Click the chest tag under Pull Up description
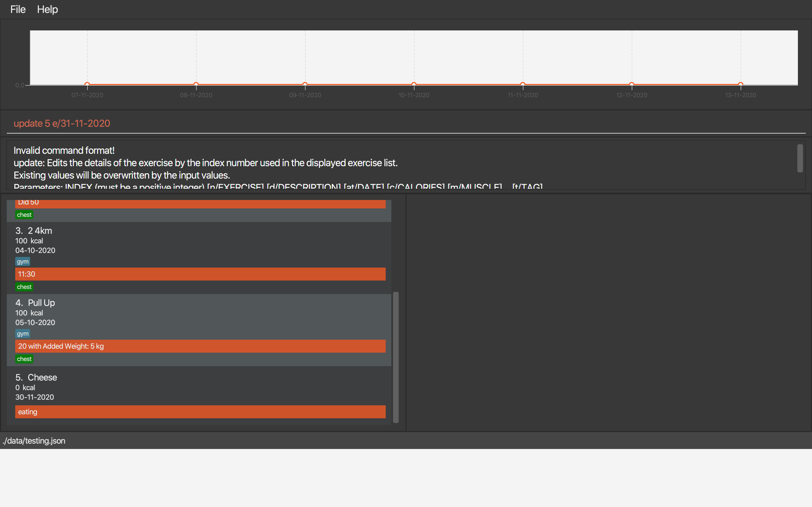812x507 pixels. (24, 359)
